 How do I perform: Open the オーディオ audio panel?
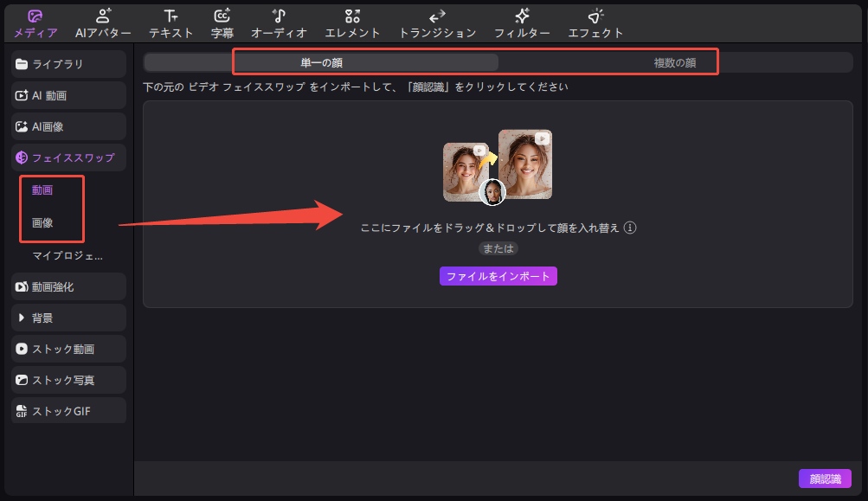click(279, 16)
